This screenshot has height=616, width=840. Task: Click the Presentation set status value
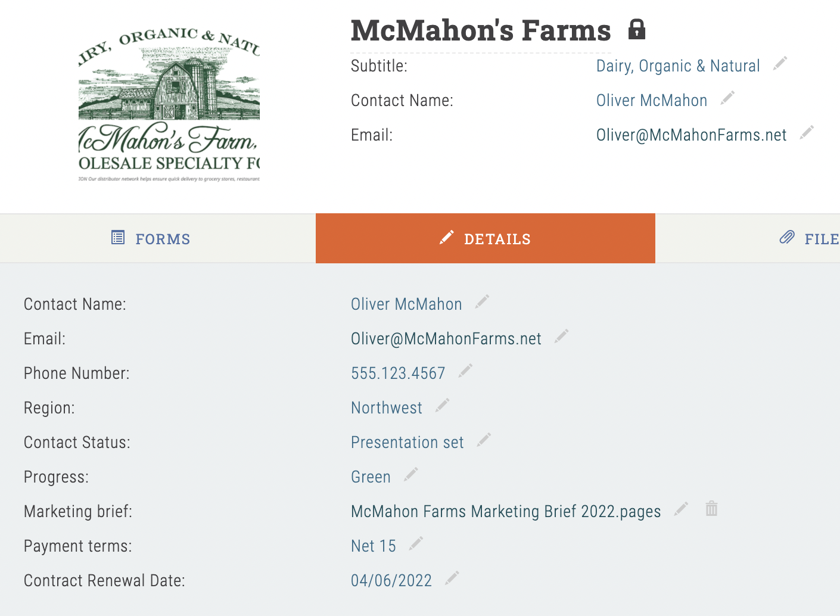[407, 443]
